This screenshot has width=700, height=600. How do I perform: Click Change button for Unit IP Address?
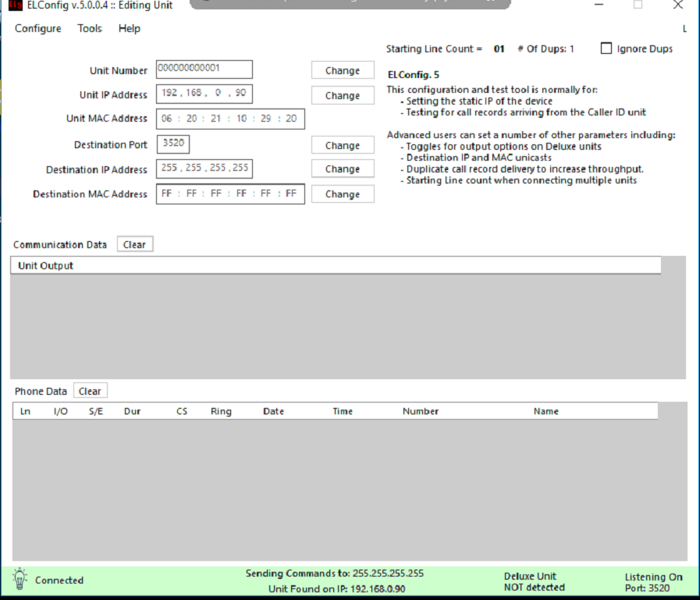coord(343,95)
